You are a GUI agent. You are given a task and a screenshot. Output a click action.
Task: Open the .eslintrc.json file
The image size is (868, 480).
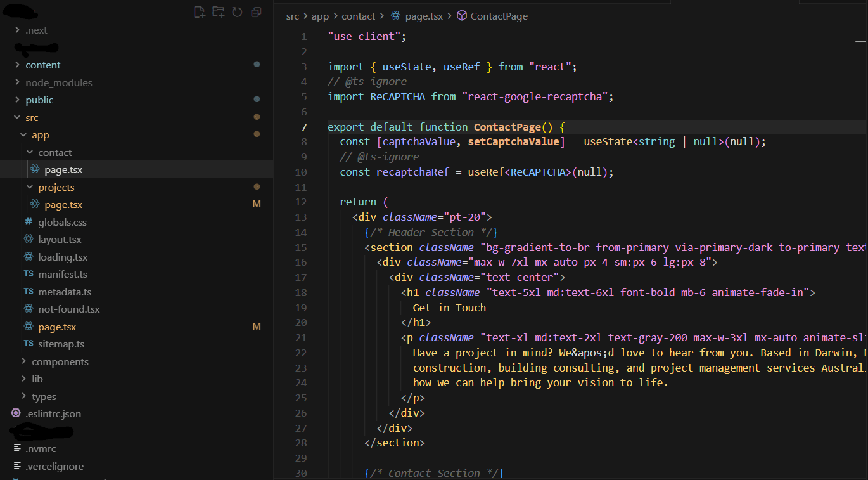click(53, 413)
